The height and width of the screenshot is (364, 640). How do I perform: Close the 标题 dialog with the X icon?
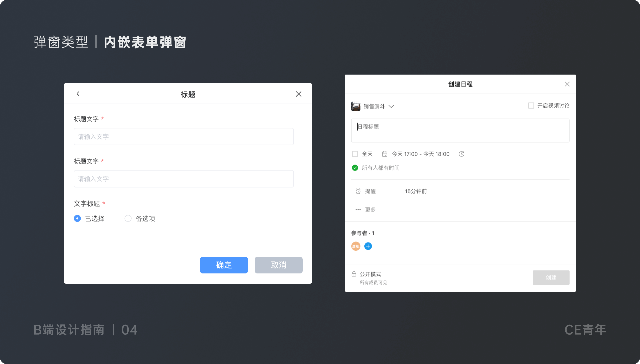click(299, 94)
